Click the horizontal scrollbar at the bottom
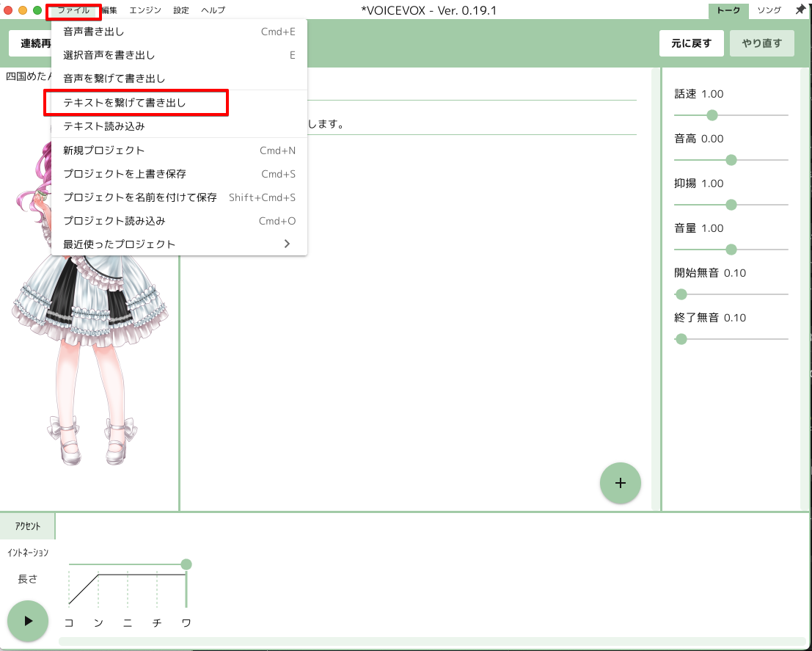812x651 pixels. pos(432,641)
